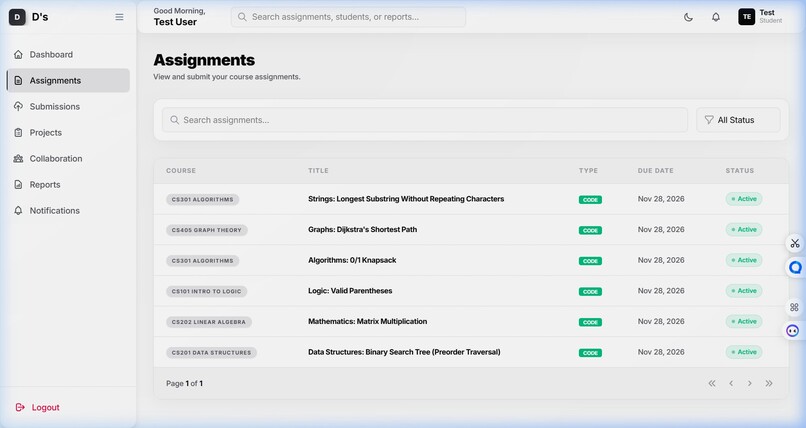
Task: Open Reports section
Action: pyautogui.click(x=68, y=184)
